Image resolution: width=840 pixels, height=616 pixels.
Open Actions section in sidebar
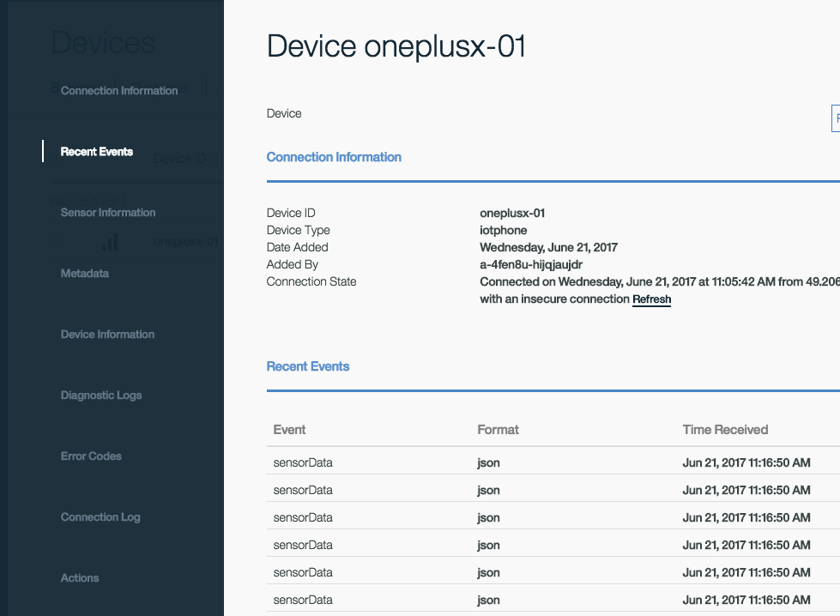[79, 578]
